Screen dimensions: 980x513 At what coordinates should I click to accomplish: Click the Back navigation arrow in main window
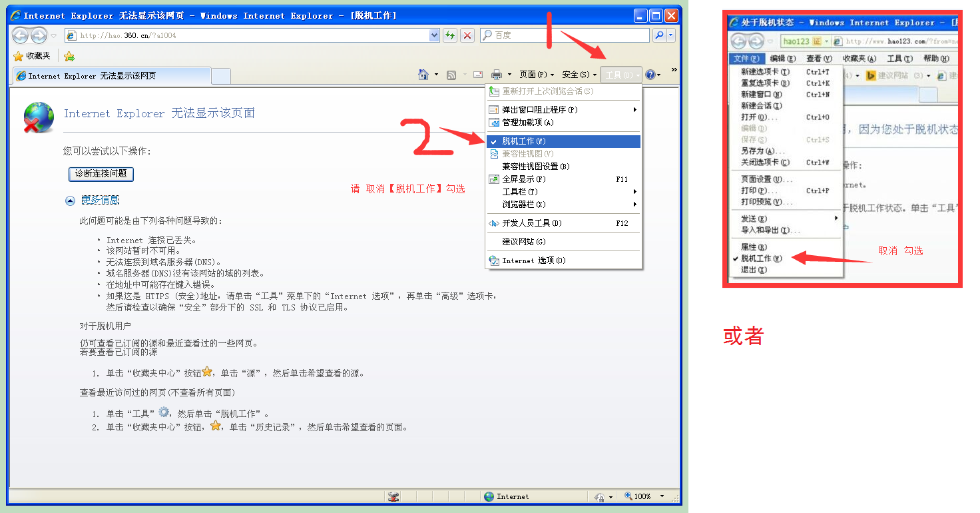click(21, 35)
